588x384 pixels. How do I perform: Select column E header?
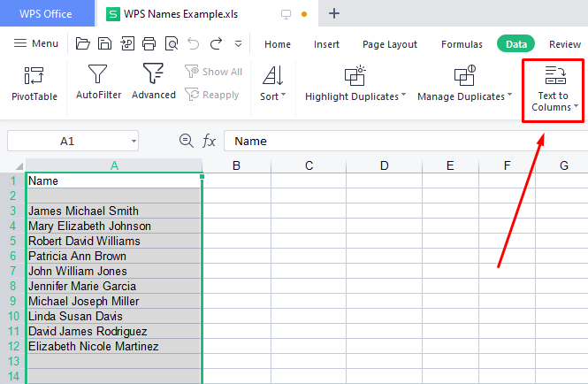(x=450, y=165)
